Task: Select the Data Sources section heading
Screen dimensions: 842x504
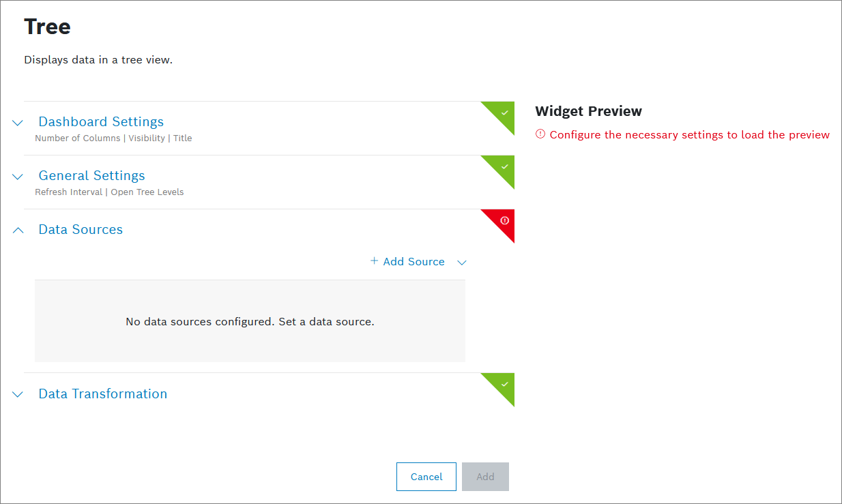Action: click(81, 229)
